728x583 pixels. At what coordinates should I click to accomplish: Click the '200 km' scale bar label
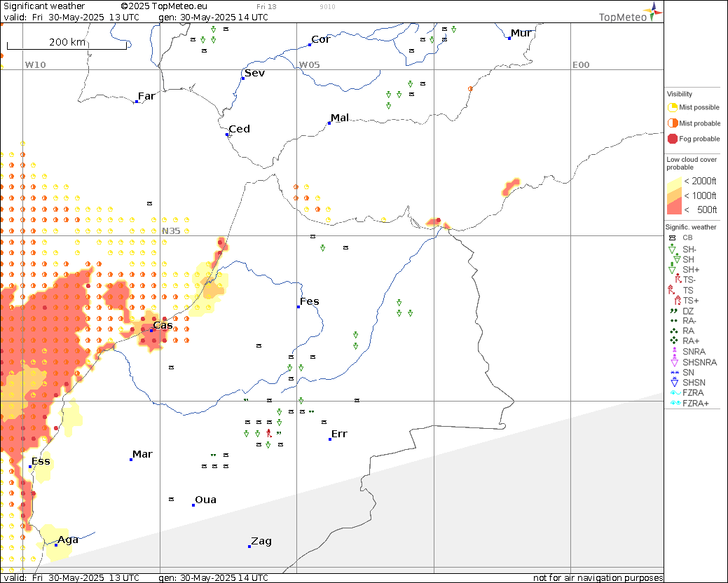tap(67, 42)
